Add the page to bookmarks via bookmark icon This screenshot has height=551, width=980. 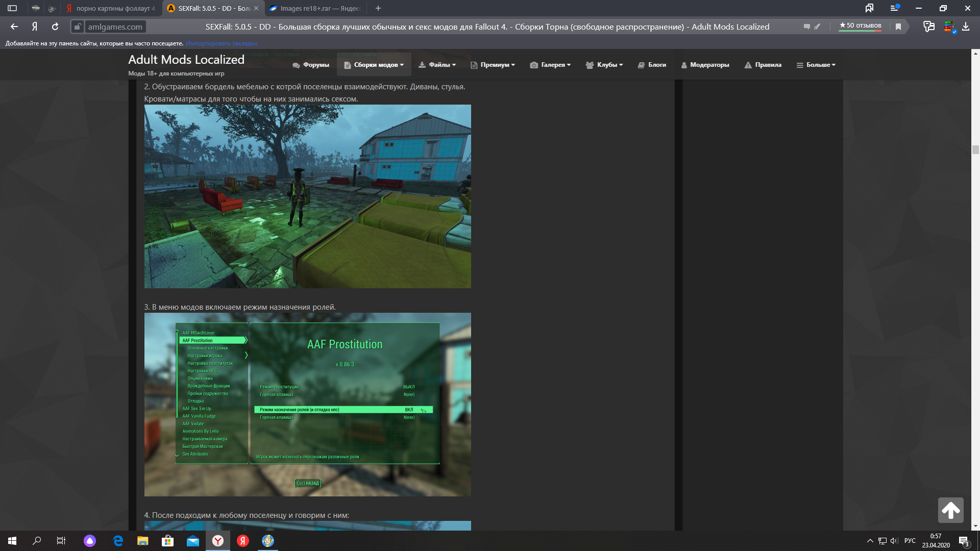click(x=898, y=27)
